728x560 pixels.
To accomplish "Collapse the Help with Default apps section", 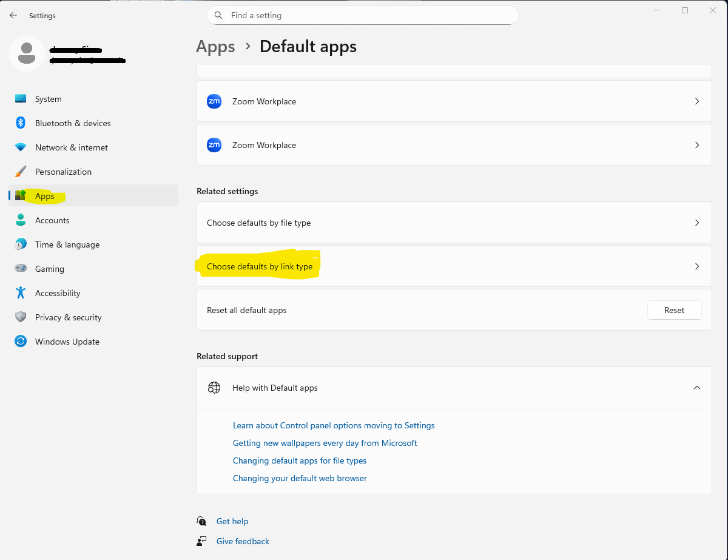I will [x=697, y=387].
